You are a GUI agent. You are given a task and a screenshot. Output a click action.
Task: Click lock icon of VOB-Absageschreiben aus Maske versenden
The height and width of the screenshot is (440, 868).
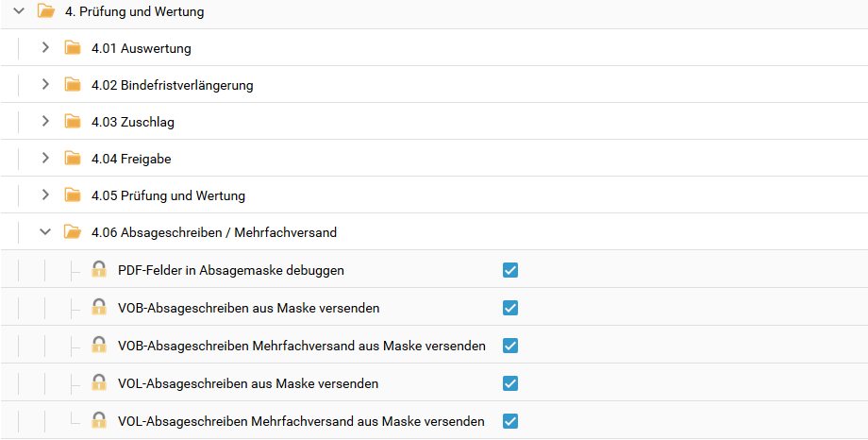tap(99, 308)
